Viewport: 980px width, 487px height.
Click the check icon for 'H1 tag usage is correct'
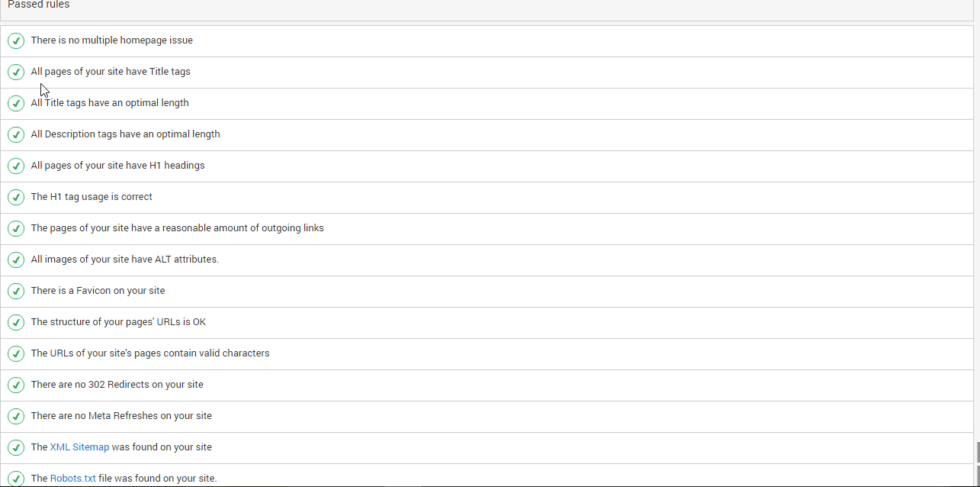click(x=16, y=197)
